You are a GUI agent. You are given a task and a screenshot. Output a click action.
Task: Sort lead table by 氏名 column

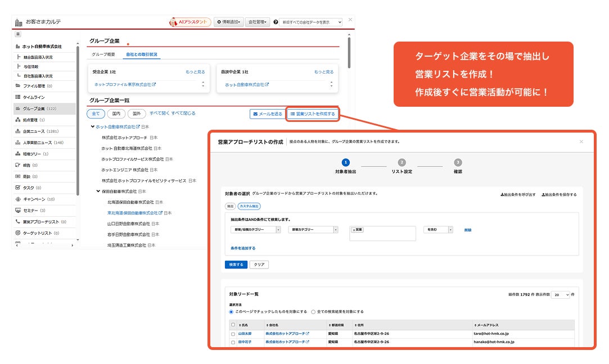coord(243,325)
